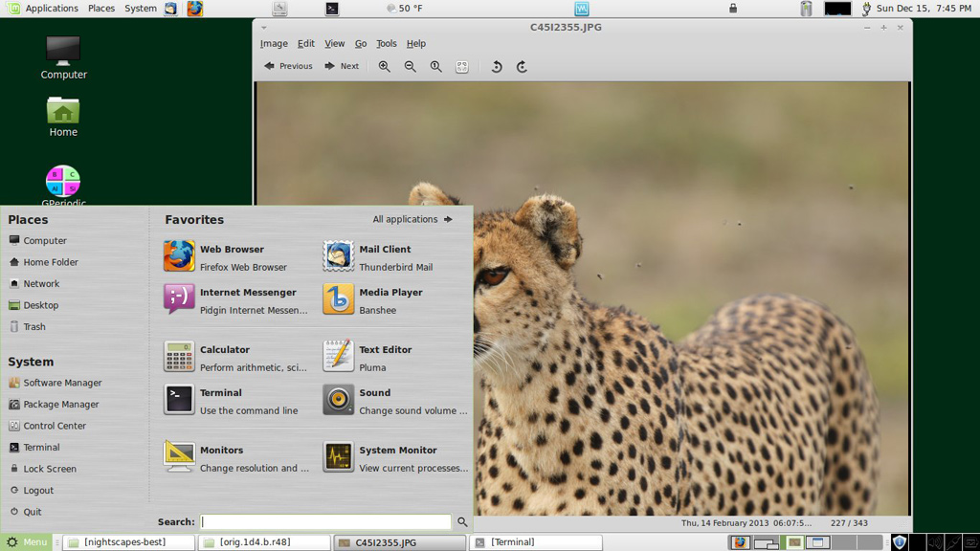The image size is (980, 551).
Task: Open the View menu
Action: 334,44
